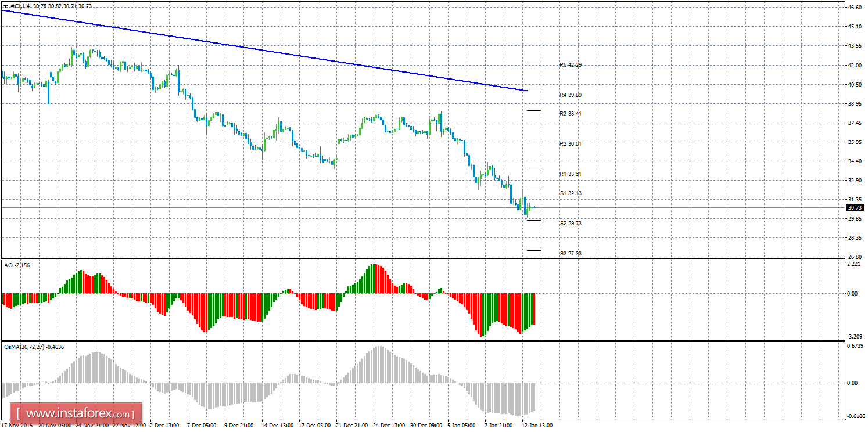Click the chart menu arrow beside #CL,H4
The image size is (868, 432).
click(x=5, y=6)
